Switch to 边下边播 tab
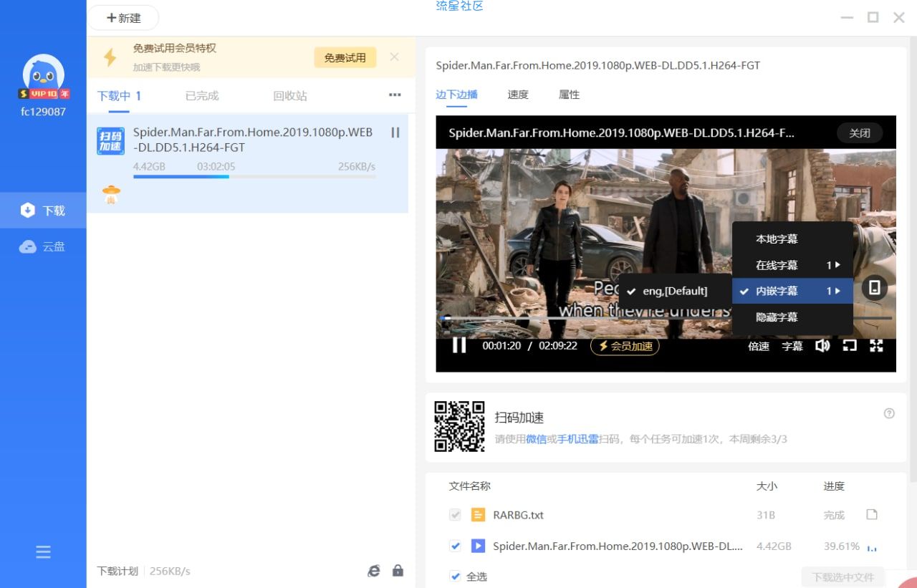917x588 pixels. 456,95
